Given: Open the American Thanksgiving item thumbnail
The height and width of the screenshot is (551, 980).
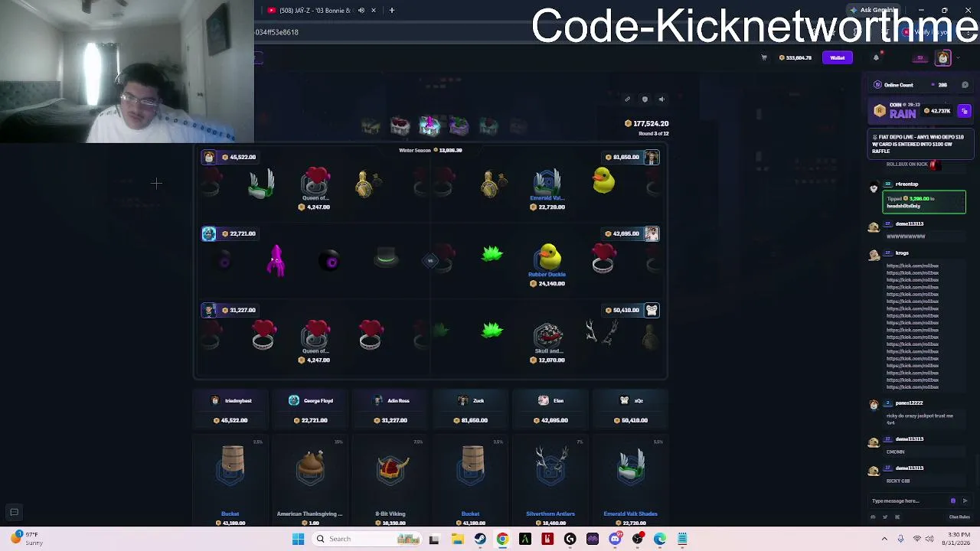Looking at the screenshot, I should [x=311, y=468].
